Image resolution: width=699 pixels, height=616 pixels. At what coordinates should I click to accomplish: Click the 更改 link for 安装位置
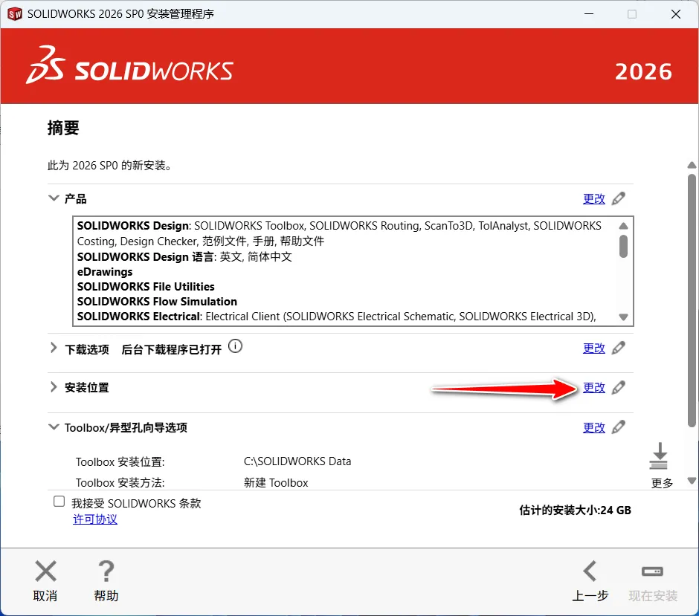(594, 387)
